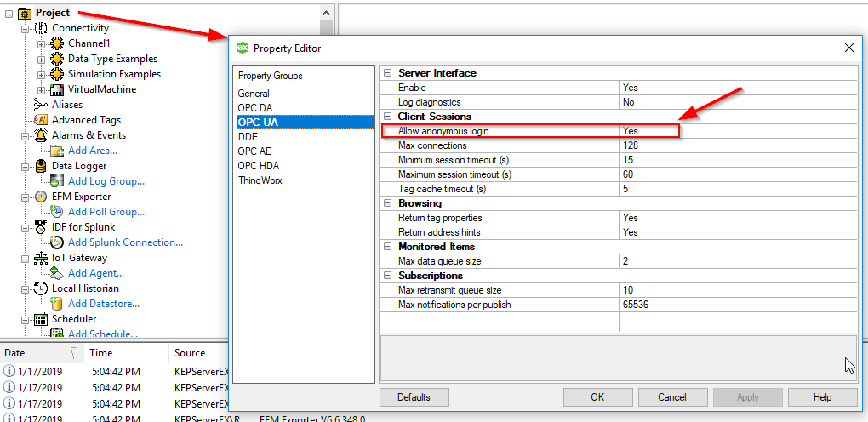Image resolution: width=868 pixels, height=422 pixels.
Task: Click the Add Agent icon
Action: (x=57, y=273)
